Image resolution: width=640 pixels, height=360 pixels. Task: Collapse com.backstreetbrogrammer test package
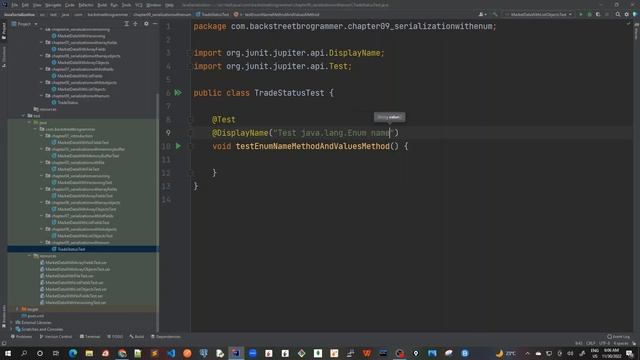coord(36,129)
